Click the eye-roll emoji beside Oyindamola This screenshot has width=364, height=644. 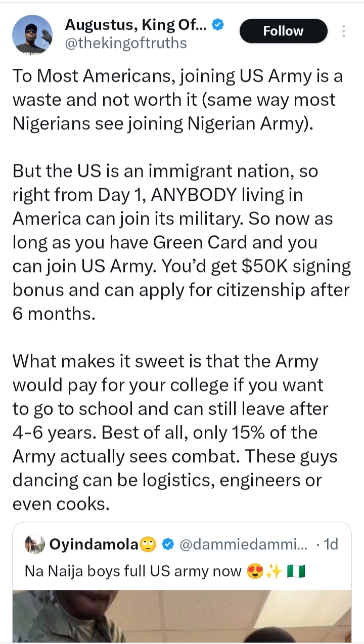[x=149, y=544]
